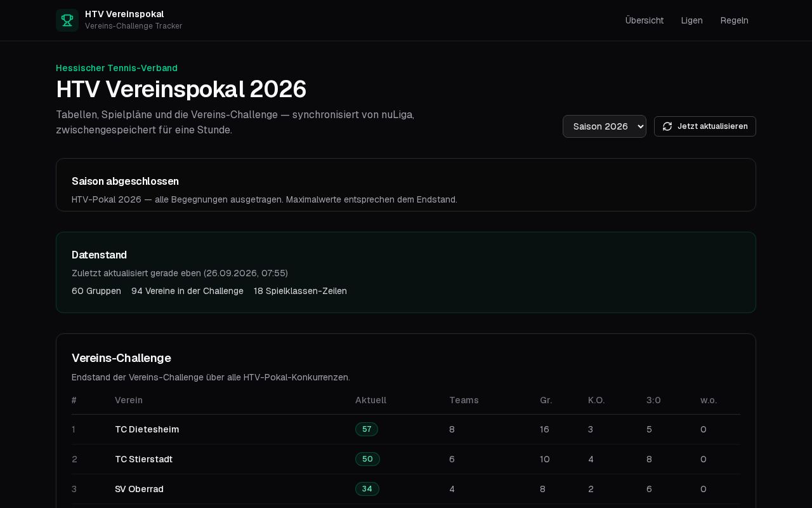Click Zuletzt aktualisiert timestamp line

[180, 273]
